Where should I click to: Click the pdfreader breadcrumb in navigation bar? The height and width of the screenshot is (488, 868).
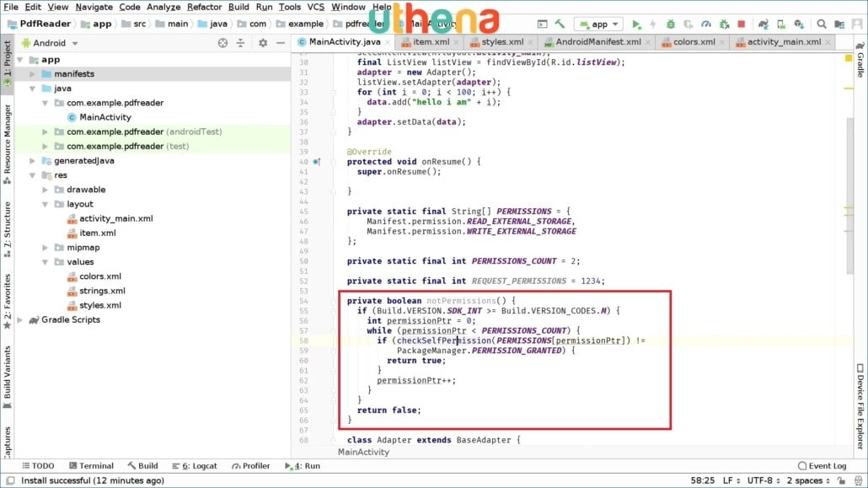tap(359, 24)
